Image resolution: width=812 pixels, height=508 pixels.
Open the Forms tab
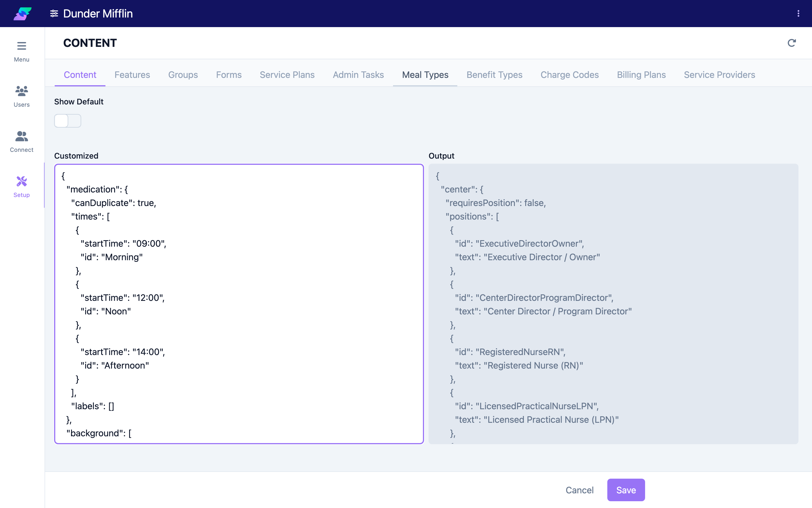228,75
